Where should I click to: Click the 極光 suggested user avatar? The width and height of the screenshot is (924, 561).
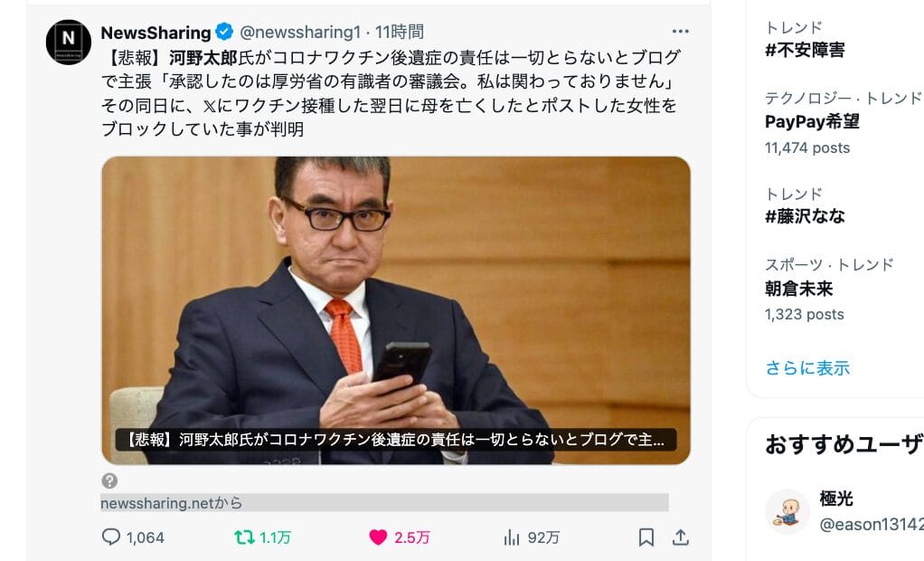(787, 511)
